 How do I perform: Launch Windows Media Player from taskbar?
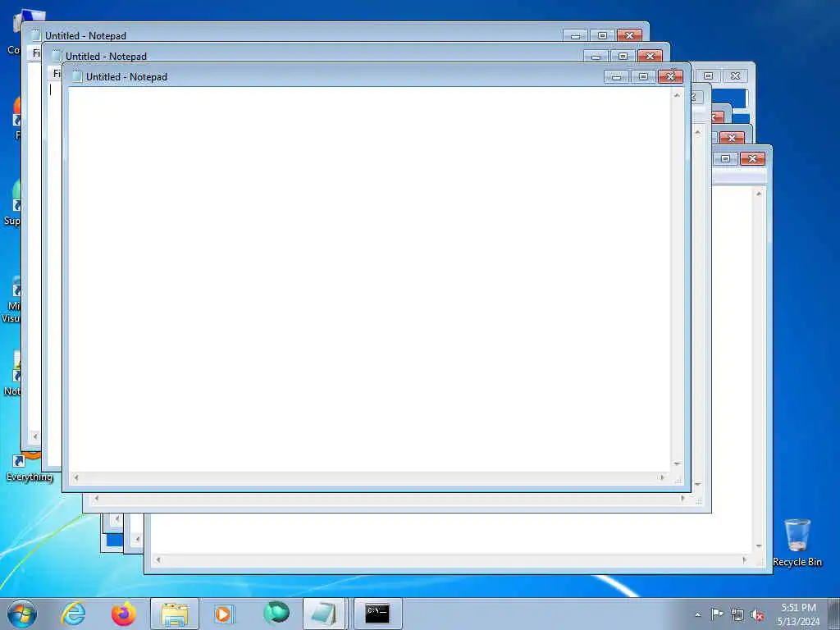(x=224, y=614)
